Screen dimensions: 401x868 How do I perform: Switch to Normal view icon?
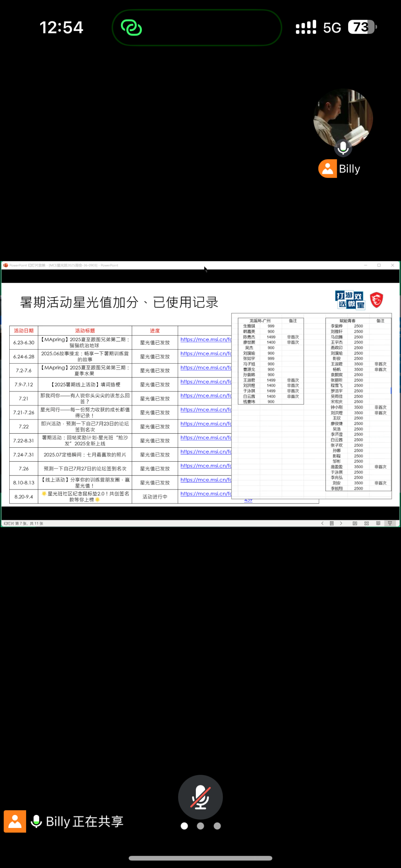(355, 523)
